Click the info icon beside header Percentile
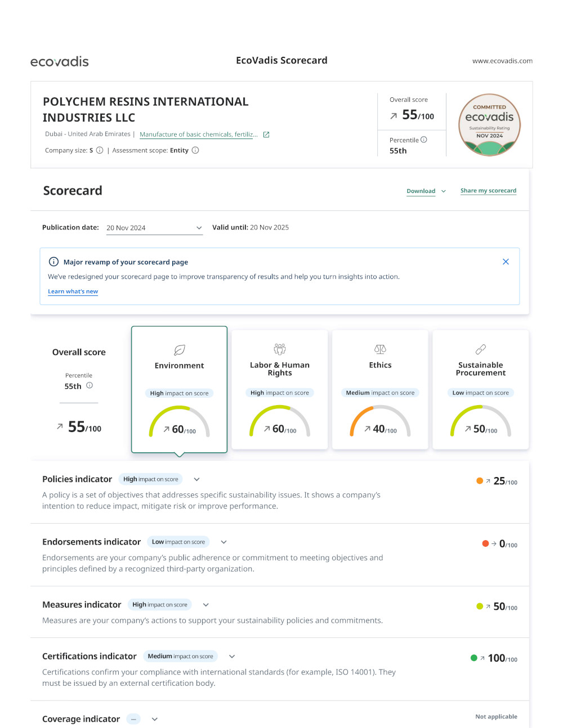 pyautogui.click(x=424, y=140)
